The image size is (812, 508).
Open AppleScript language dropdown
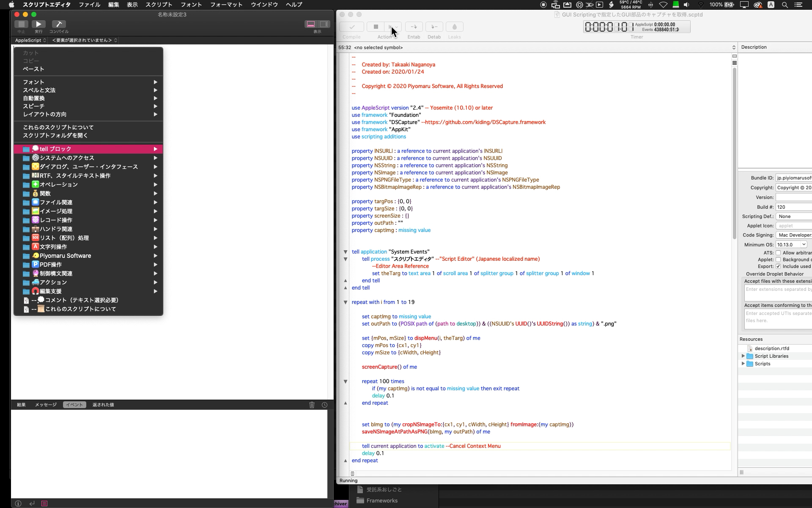30,40
